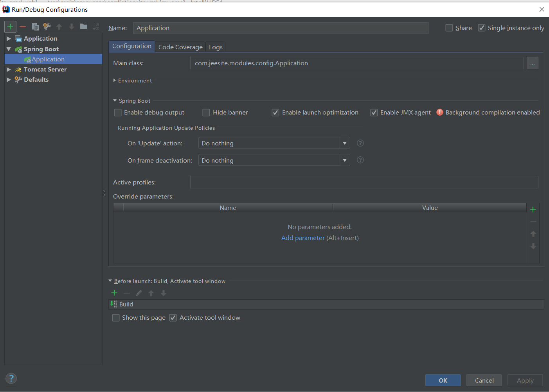This screenshot has height=392, width=549.
Task: Edit the before launch task with pencil
Action: [x=139, y=293]
